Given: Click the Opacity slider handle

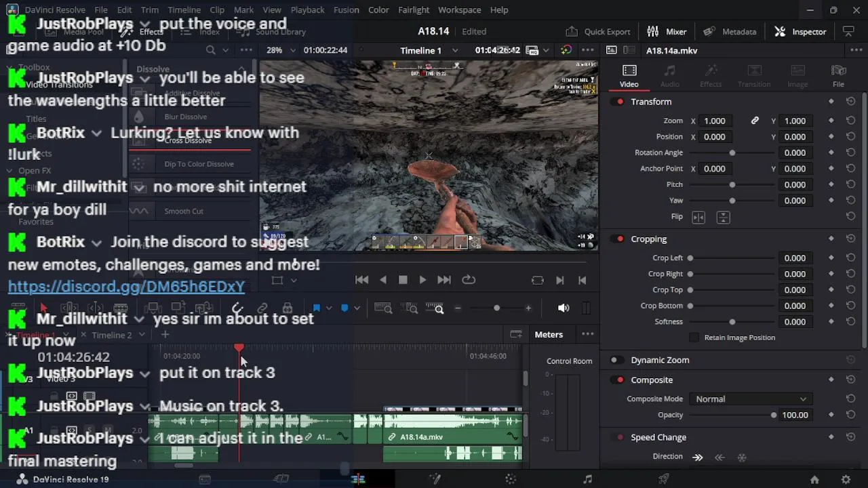Looking at the screenshot, I should click(x=774, y=415).
